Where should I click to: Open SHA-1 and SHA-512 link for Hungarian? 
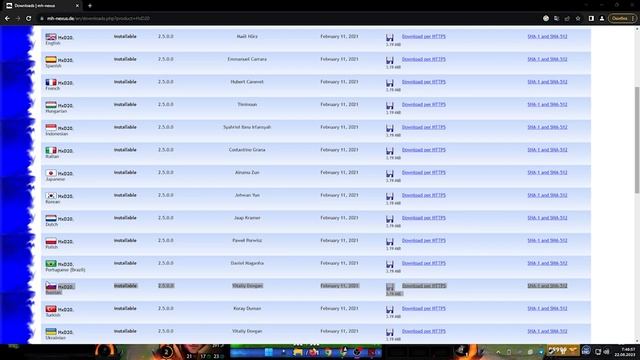click(x=547, y=104)
